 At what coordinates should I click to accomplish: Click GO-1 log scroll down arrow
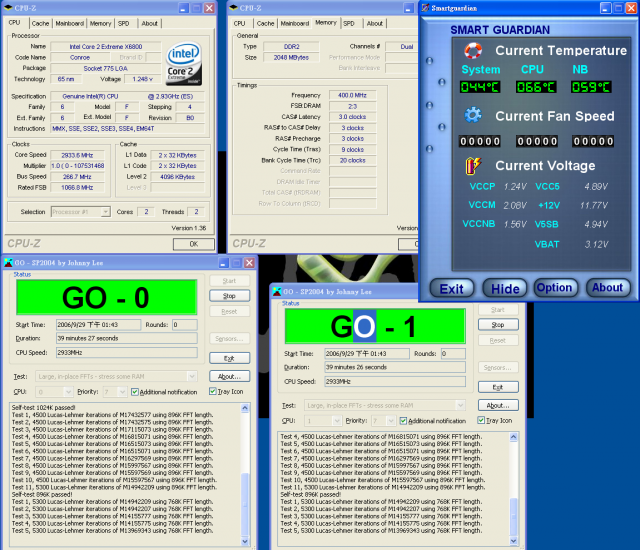514,541
